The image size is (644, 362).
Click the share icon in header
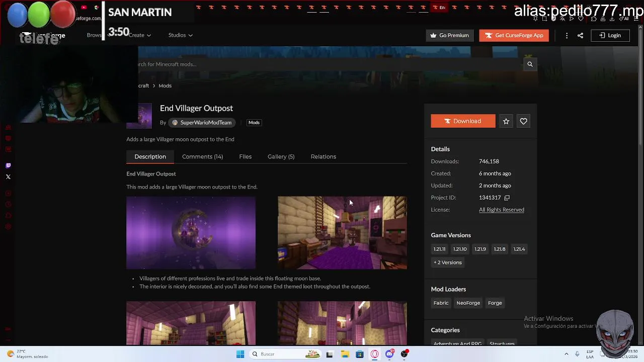click(x=580, y=35)
